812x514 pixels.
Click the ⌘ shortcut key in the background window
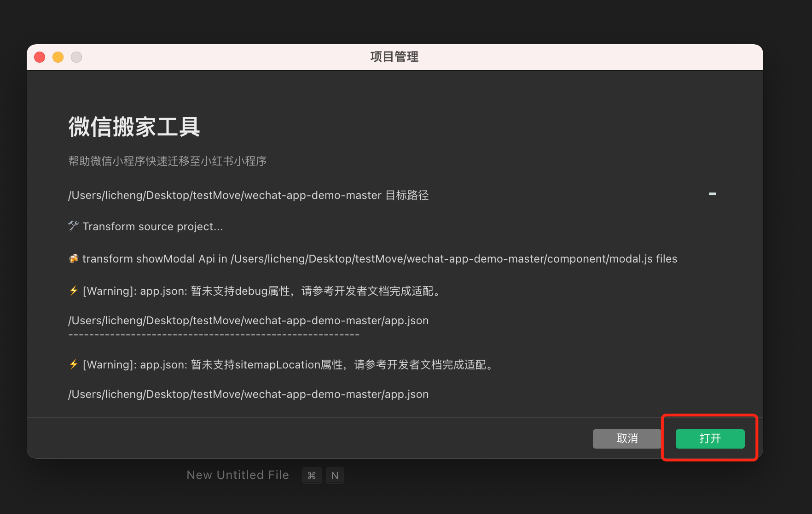312,475
